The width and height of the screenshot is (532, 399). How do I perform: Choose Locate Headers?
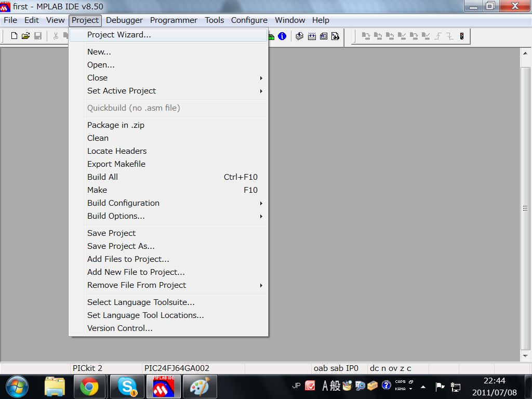[x=168, y=151]
